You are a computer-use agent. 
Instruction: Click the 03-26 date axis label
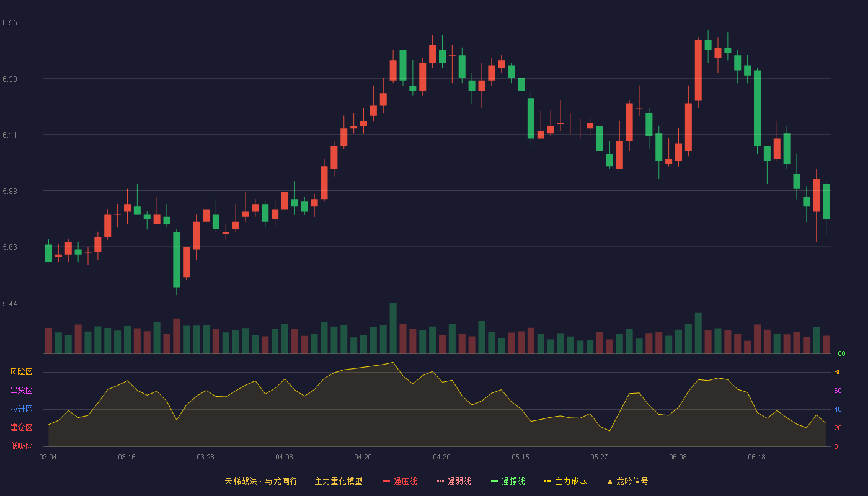click(205, 457)
